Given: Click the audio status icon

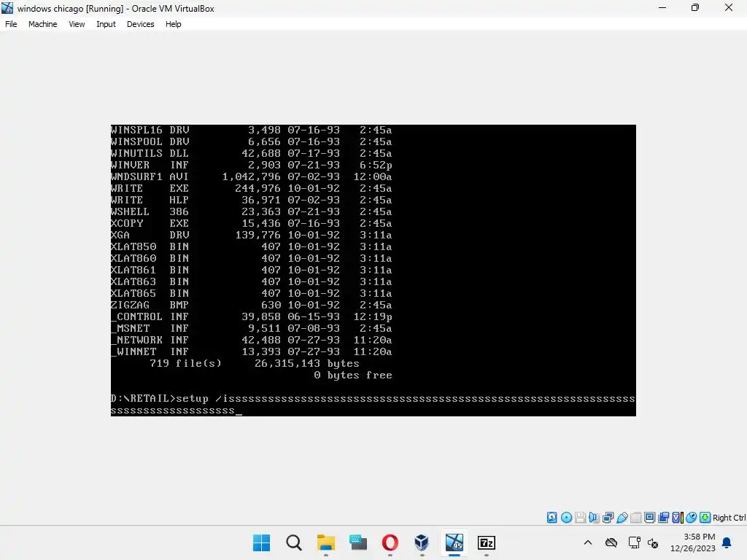Looking at the screenshot, I should 594,518.
